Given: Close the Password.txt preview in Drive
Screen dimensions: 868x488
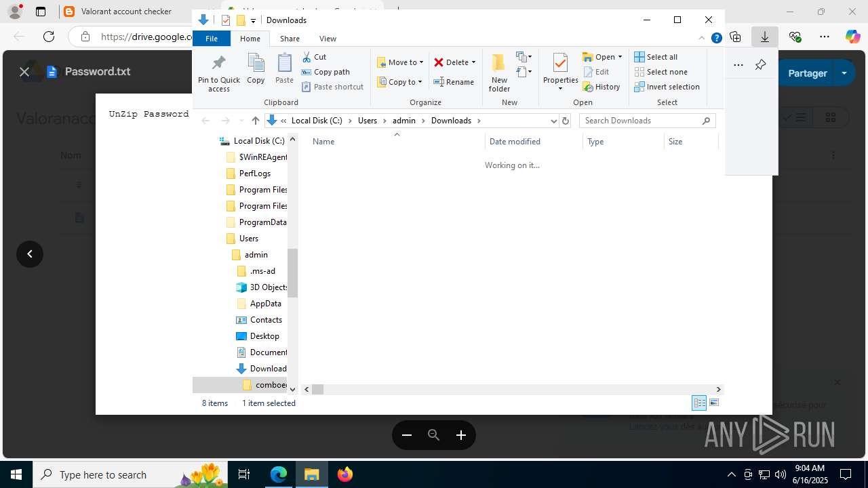Looking at the screenshot, I should 24,72.
